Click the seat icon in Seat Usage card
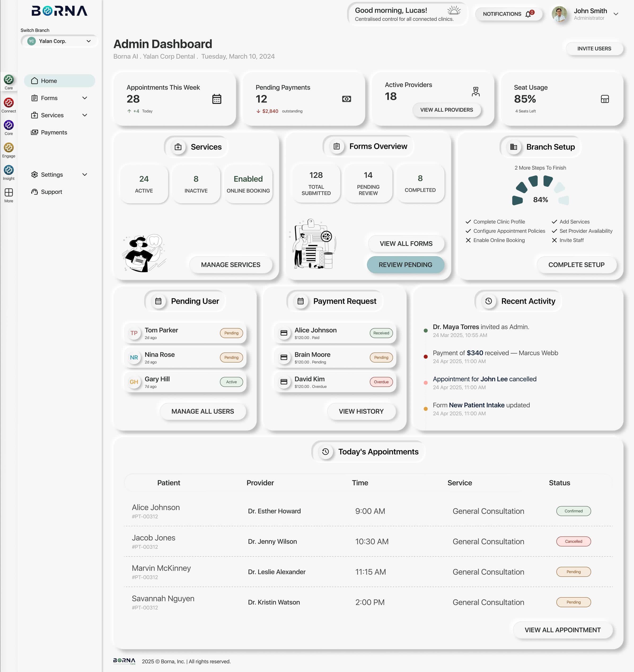 [605, 99]
